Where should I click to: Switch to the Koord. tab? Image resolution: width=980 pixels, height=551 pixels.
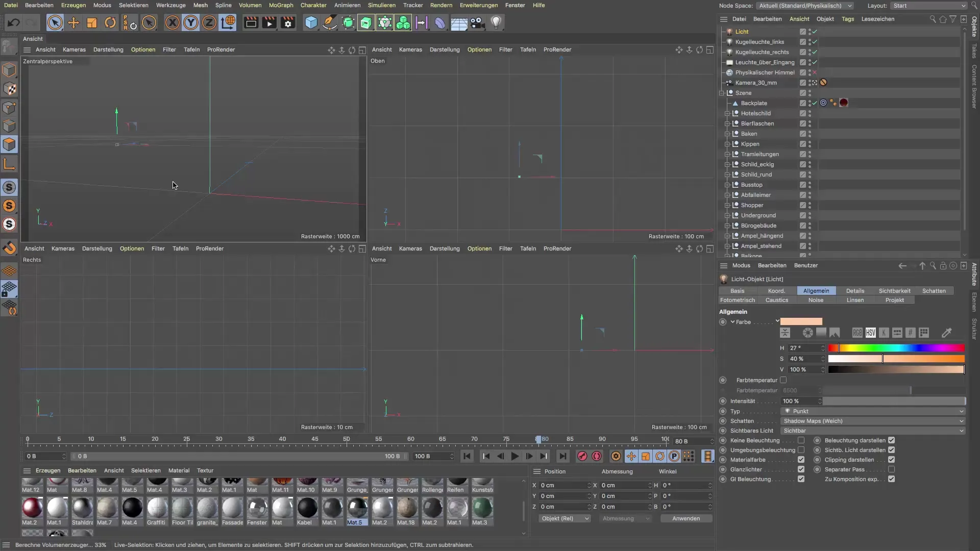pyautogui.click(x=776, y=291)
